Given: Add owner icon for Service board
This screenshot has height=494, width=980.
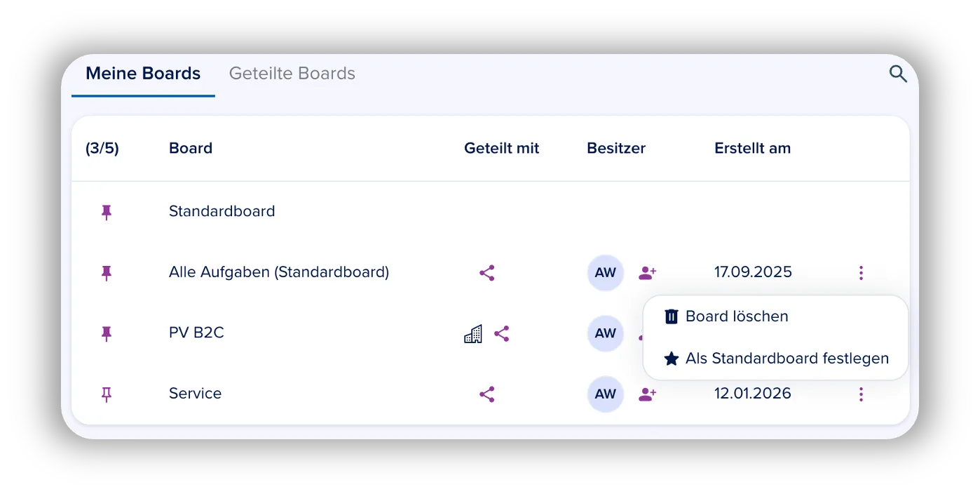Looking at the screenshot, I should pyautogui.click(x=647, y=394).
